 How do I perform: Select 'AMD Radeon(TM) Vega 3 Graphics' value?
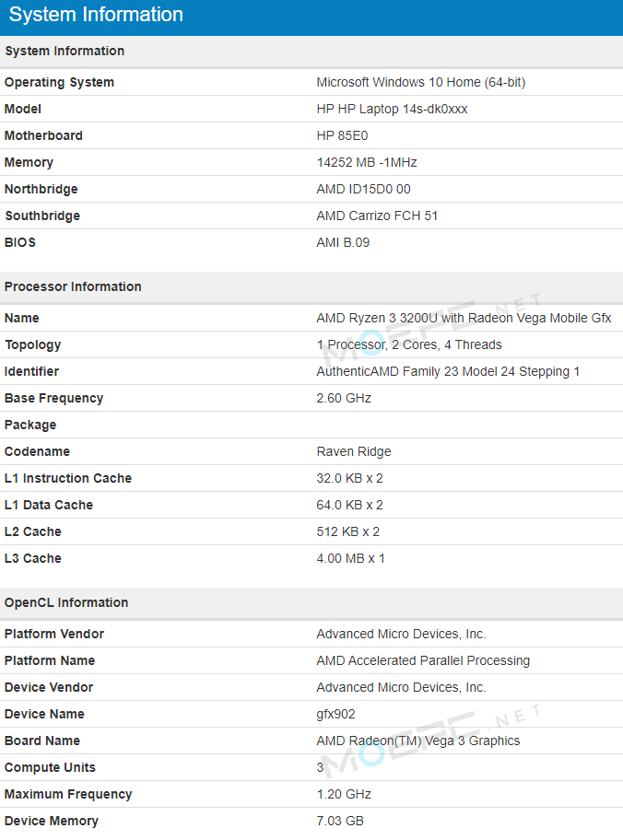418,741
